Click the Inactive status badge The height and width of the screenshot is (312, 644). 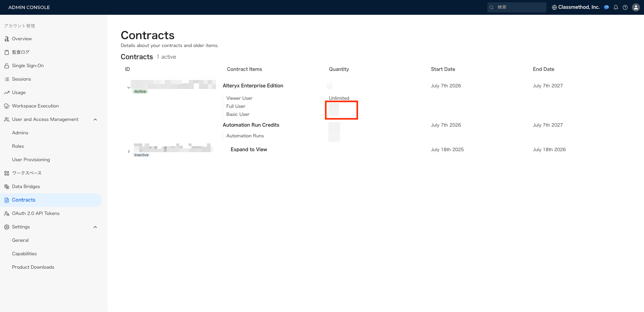[x=142, y=155]
